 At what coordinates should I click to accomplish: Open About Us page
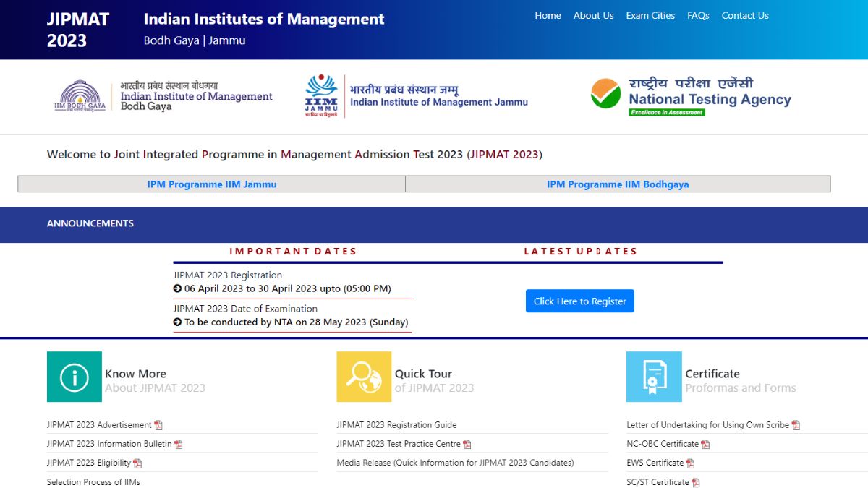(x=593, y=15)
